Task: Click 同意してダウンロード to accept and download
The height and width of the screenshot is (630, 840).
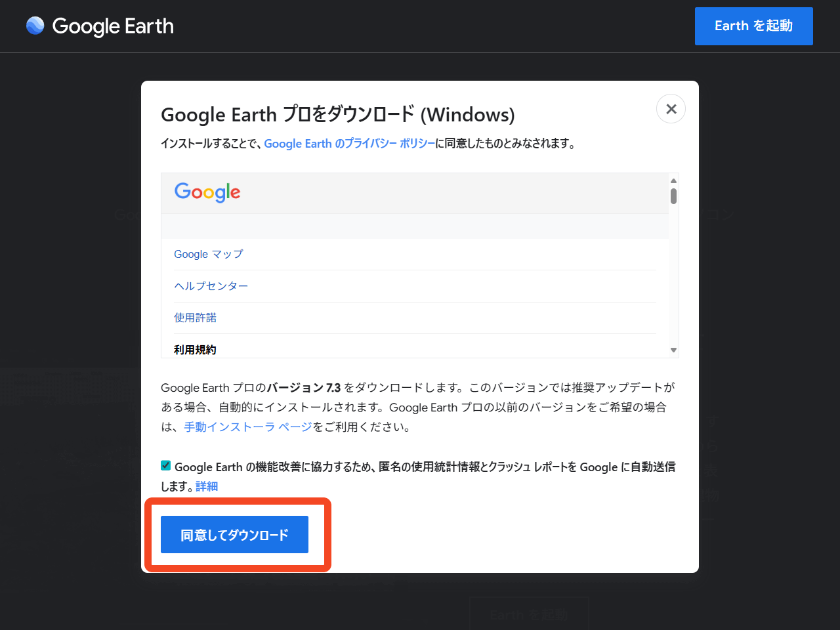Action: (x=234, y=534)
